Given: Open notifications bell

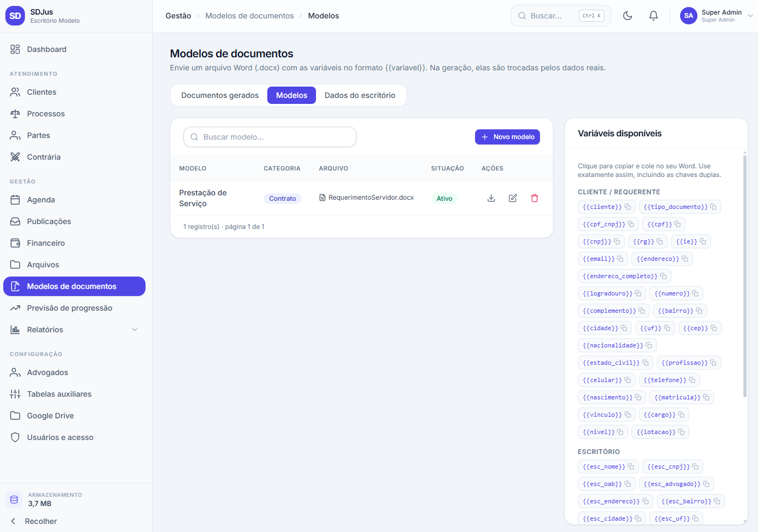Looking at the screenshot, I should click(654, 16).
